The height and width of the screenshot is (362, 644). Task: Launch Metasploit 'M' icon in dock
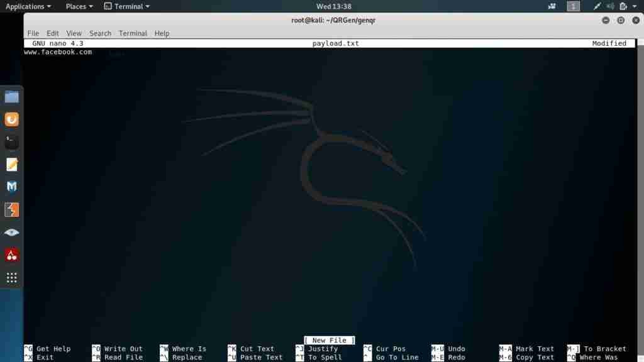click(11, 187)
